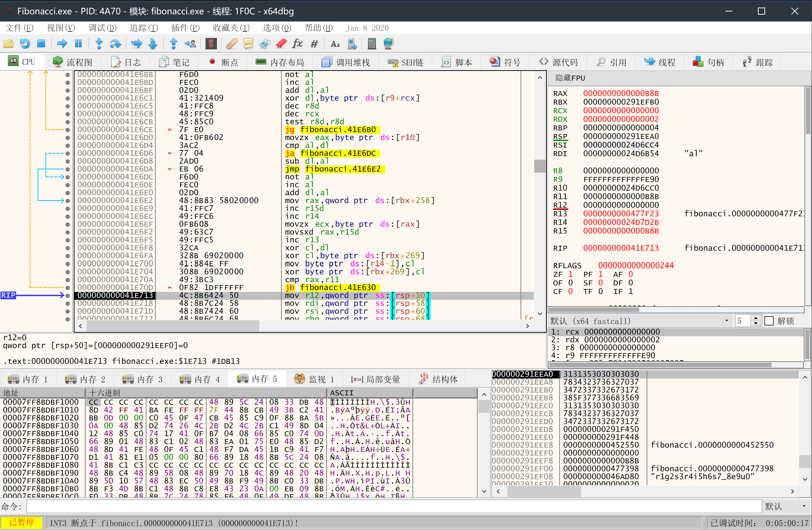Open the 默认 dropdown beside command box
The height and width of the screenshot is (530, 812).
786,506
